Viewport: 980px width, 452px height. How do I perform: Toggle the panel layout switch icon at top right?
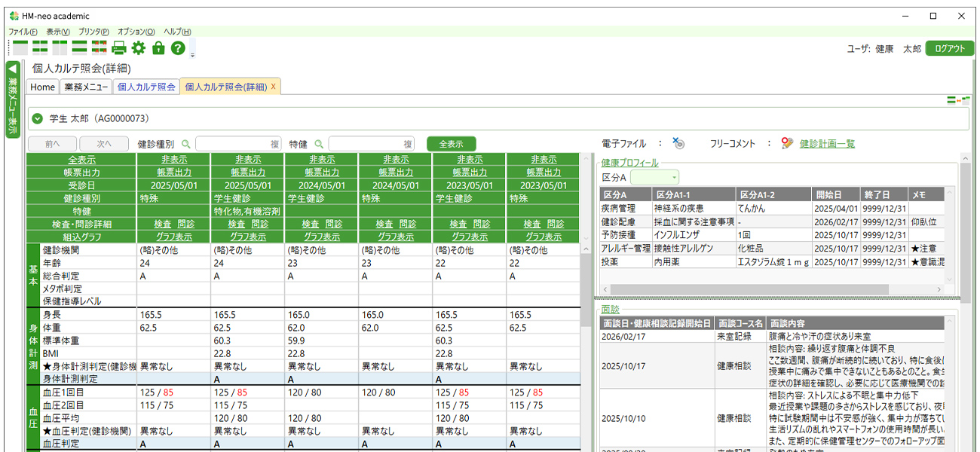(x=959, y=100)
